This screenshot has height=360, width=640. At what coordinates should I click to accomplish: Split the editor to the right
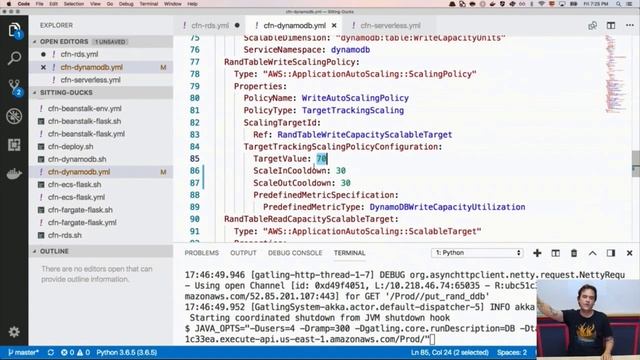[611, 25]
